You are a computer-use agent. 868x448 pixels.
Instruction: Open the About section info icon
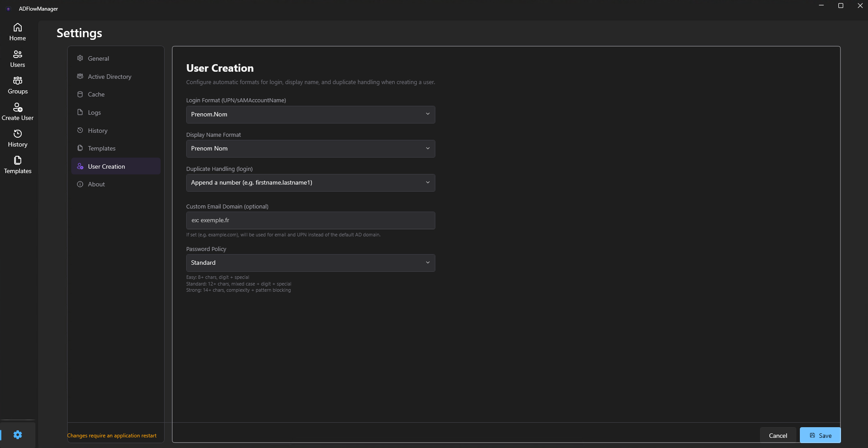click(x=80, y=184)
